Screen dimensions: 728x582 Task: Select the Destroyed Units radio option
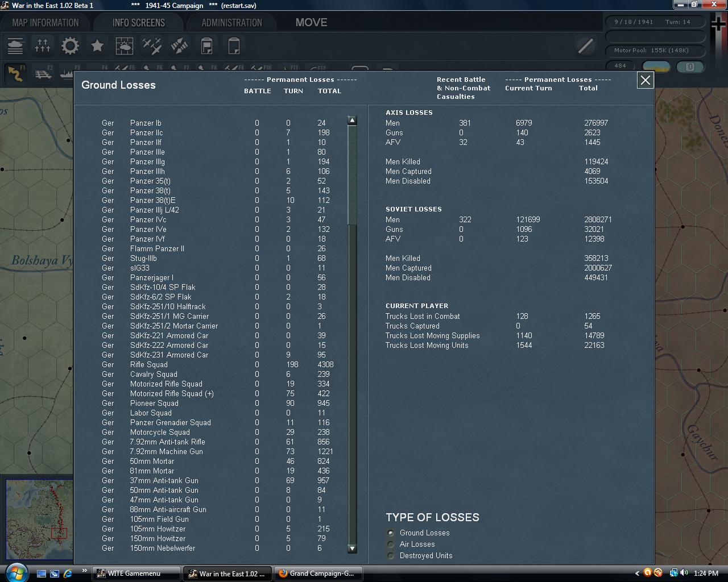point(390,556)
